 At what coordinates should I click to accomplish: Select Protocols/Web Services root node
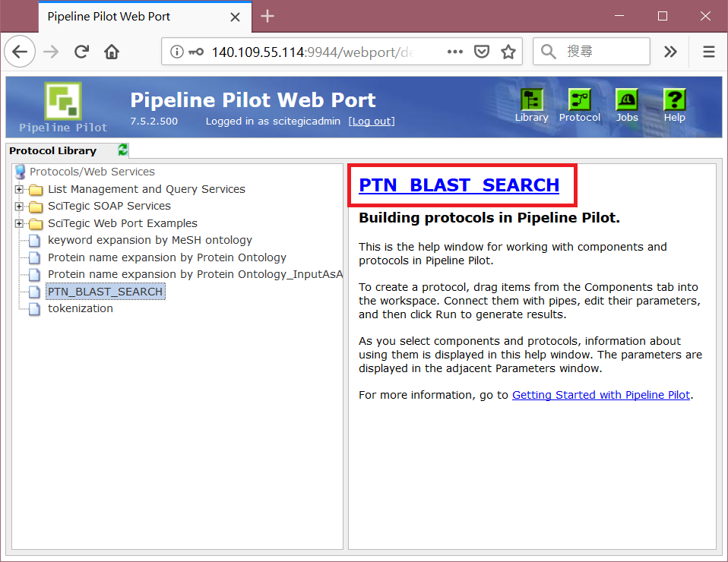coord(92,172)
